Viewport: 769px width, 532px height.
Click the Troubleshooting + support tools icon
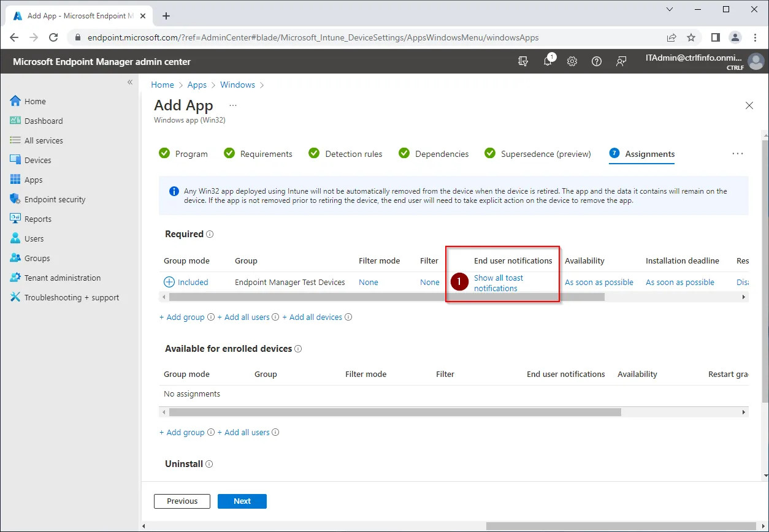(15, 297)
